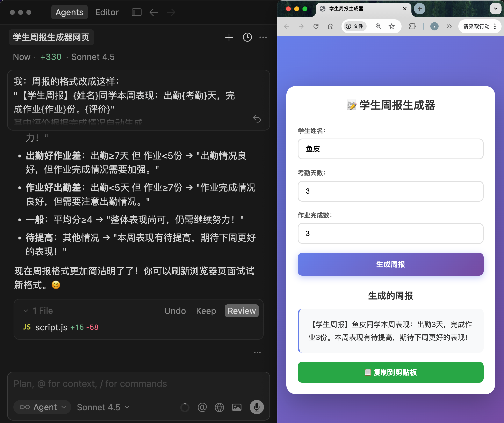Switch to the Editor tab

(x=107, y=12)
